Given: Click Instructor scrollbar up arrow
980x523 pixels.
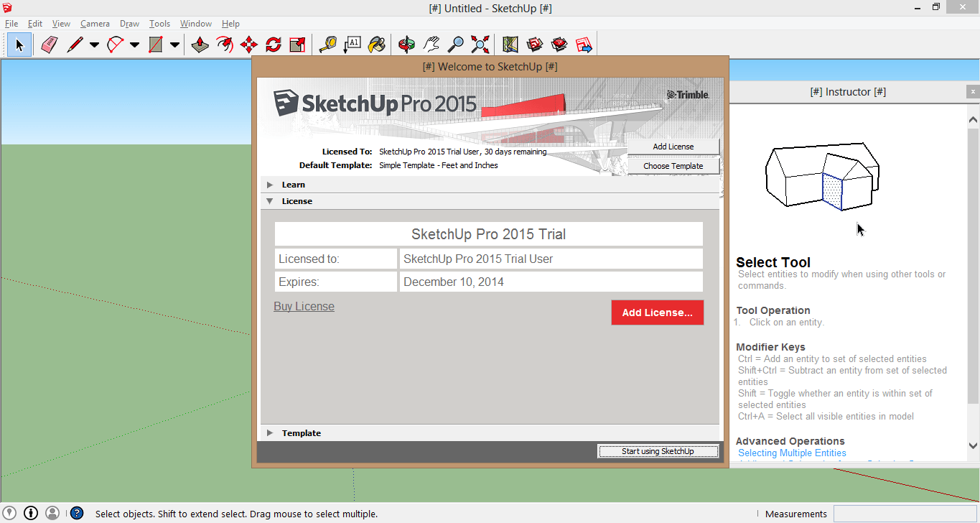Looking at the screenshot, I should (x=973, y=119).
